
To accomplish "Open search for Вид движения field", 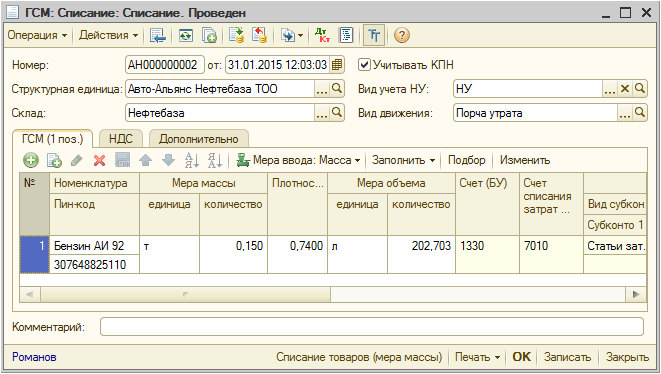I will coord(640,113).
